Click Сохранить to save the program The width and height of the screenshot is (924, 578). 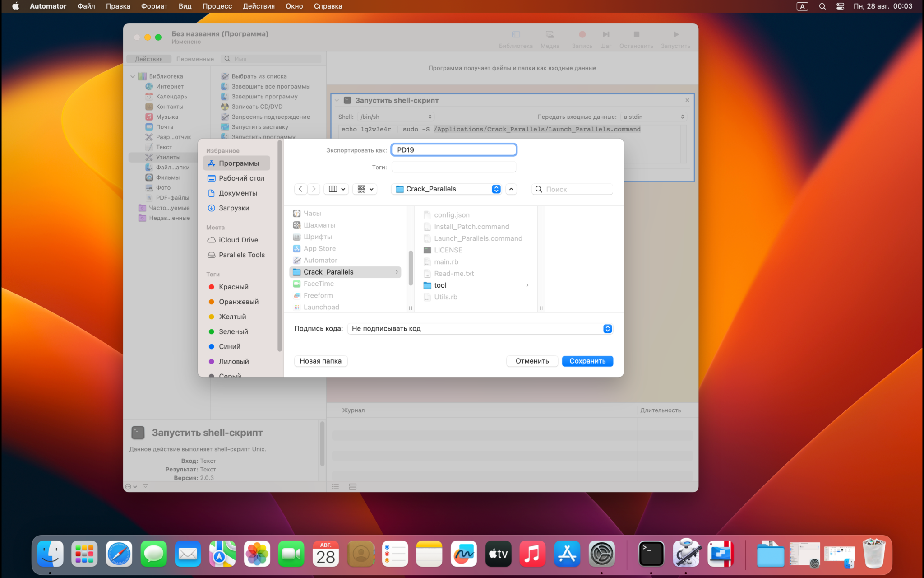pos(587,361)
